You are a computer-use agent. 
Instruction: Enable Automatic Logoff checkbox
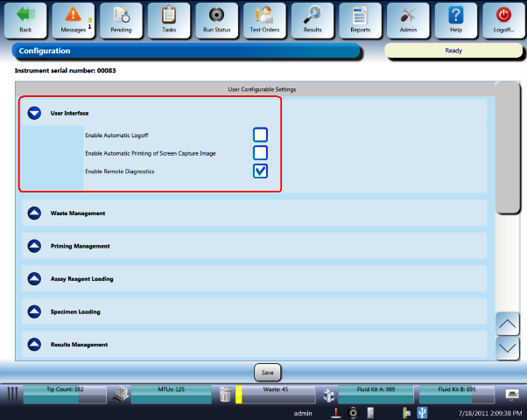tap(260, 135)
